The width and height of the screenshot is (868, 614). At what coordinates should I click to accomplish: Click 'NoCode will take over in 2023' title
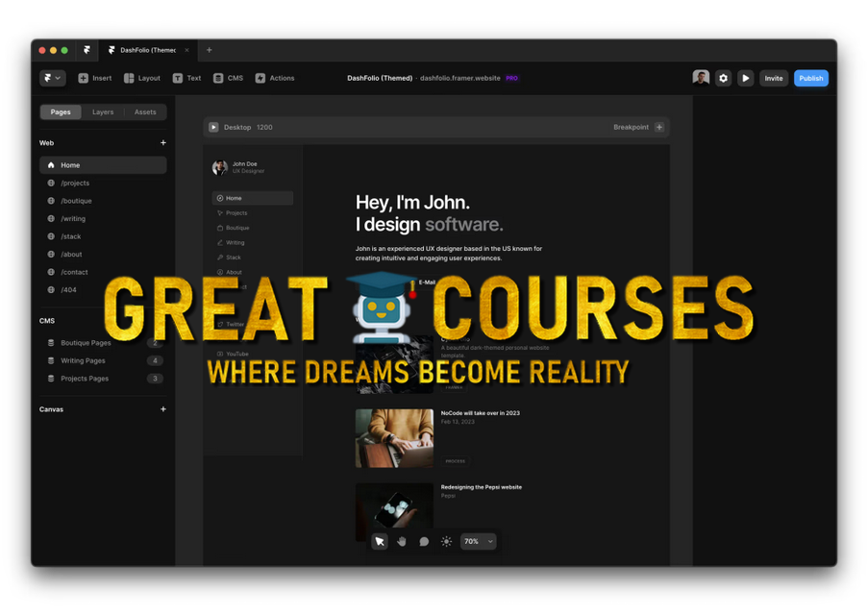click(x=480, y=413)
